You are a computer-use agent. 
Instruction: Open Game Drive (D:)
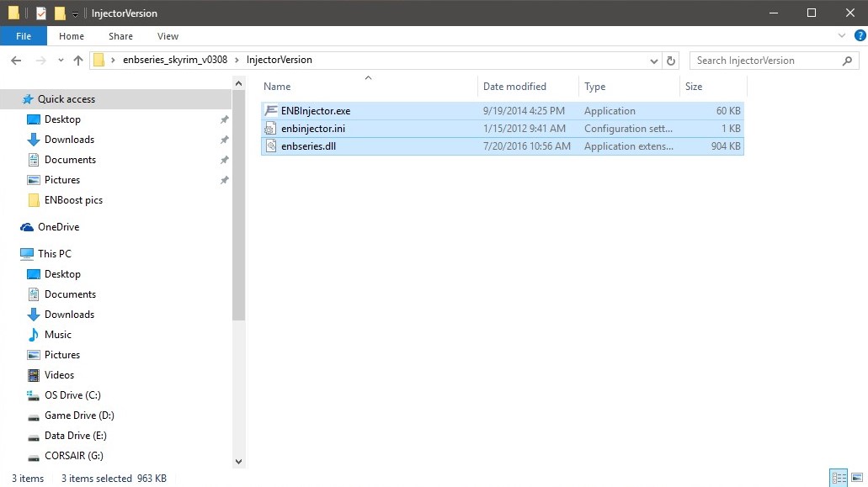pyautogui.click(x=79, y=416)
